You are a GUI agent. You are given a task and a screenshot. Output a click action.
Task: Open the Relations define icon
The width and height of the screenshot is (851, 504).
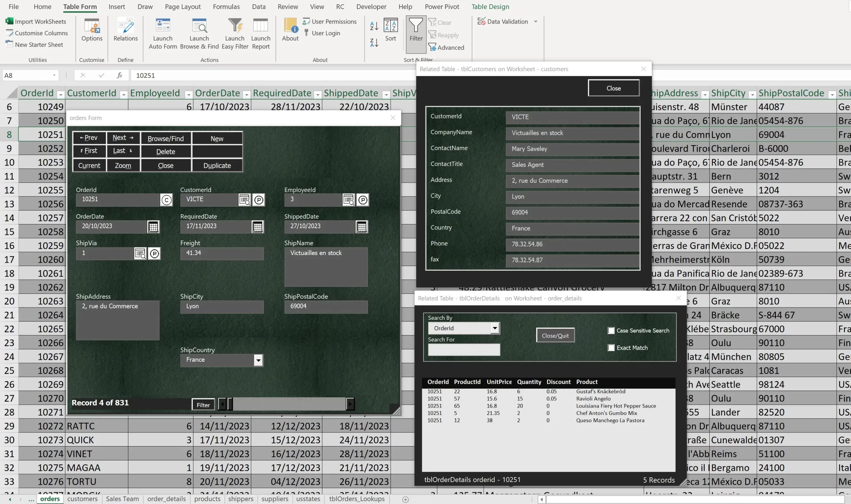click(125, 26)
